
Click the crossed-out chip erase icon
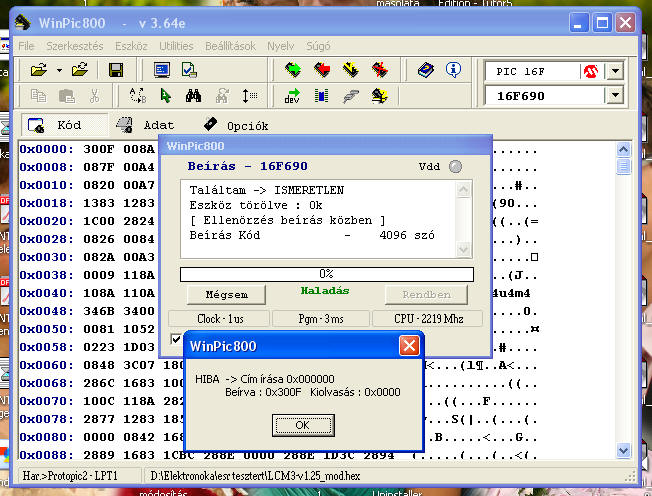[380, 69]
